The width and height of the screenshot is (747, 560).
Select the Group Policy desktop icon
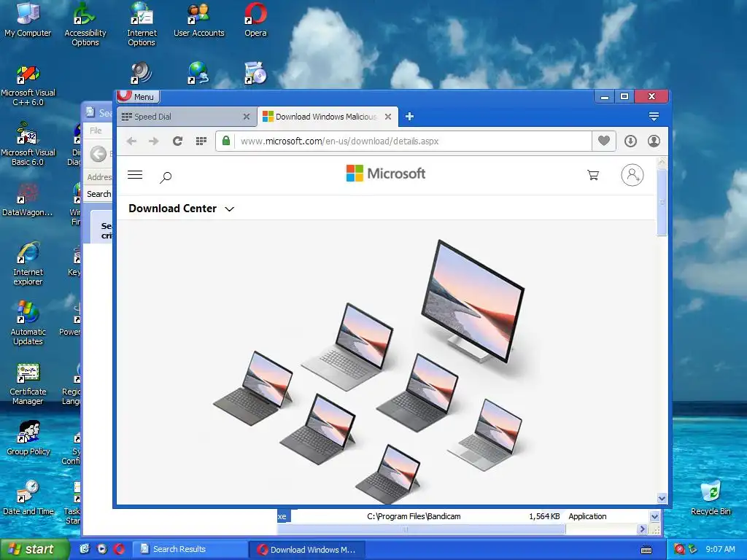pyautogui.click(x=28, y=438)
